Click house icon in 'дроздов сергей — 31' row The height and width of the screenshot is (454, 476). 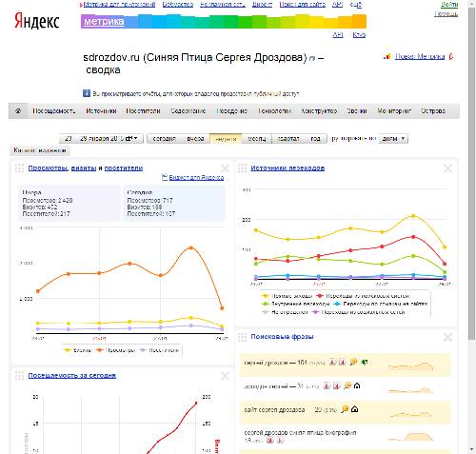click(x=357, y=385)
